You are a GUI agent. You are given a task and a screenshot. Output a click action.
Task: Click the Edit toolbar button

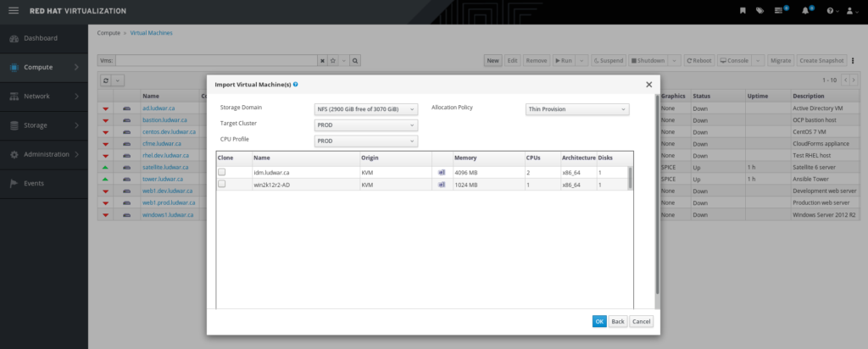click(x=513, y=61)
